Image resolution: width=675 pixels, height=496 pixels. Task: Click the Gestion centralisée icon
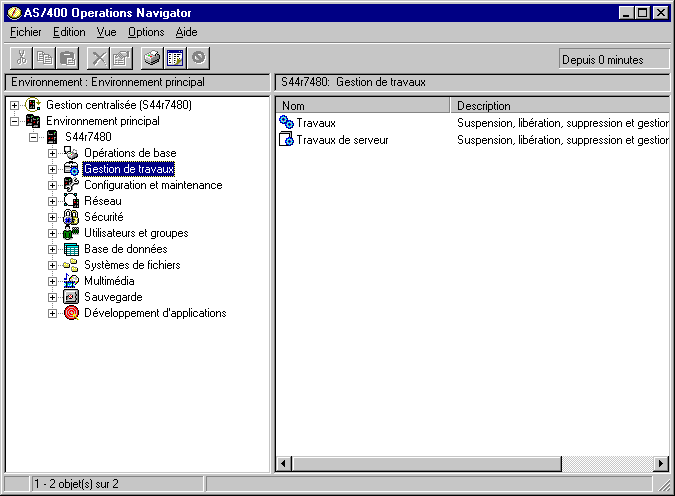pyautogui.click(x=33, y=105)
